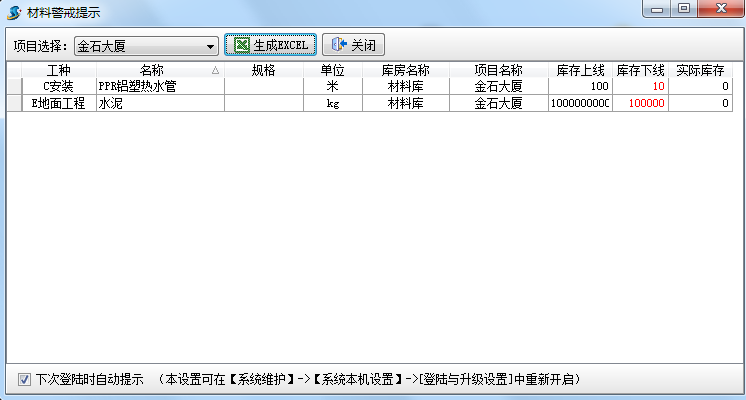Click the application logo in the title bar
The height and width of the screenshot is (400, 746).
click(14, 12)
